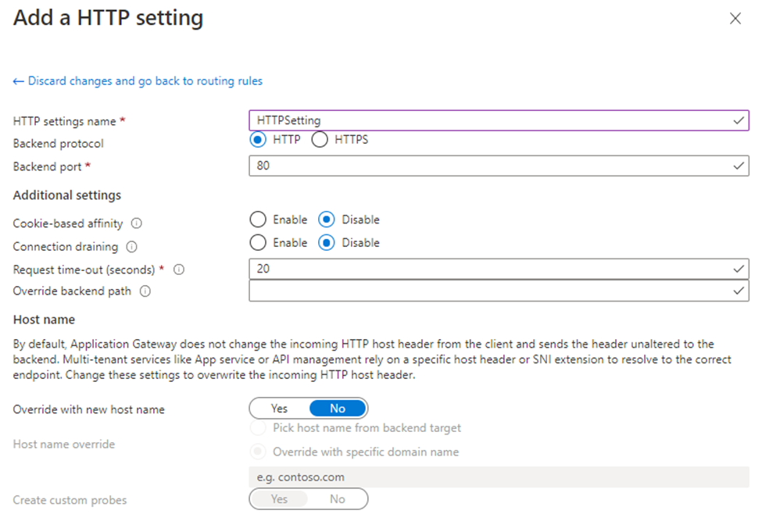Image resolution: width=762 pixels, height=532 pixels.
Task: Click the HTTP settings name field
Action: click(x=499, y=120)
